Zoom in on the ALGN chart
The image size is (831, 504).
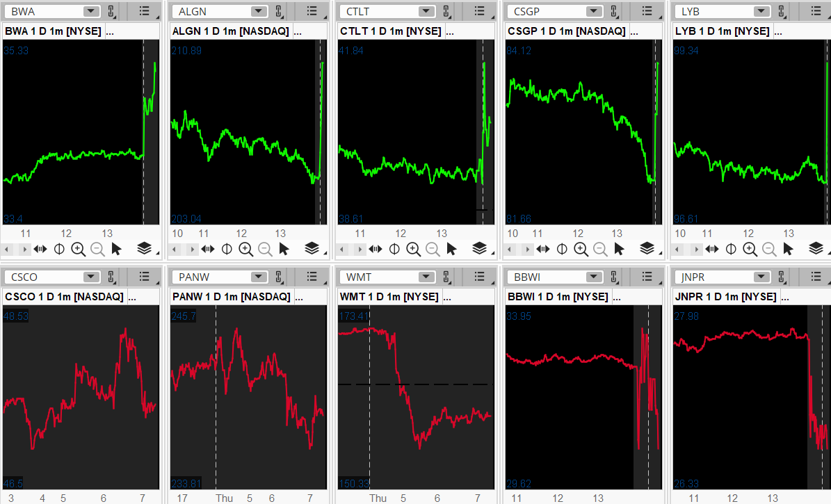coord(246,249)
